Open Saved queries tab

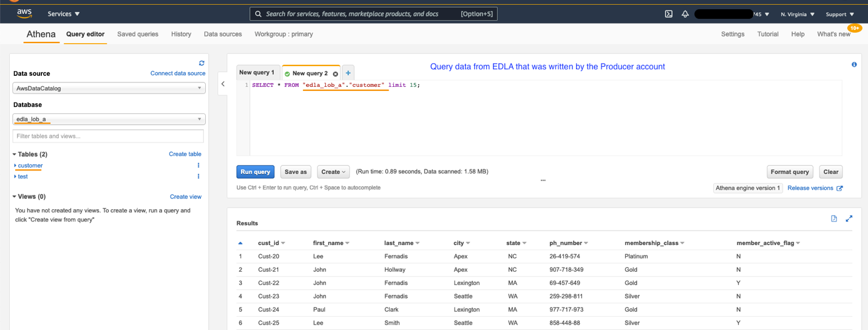point(138,35)
